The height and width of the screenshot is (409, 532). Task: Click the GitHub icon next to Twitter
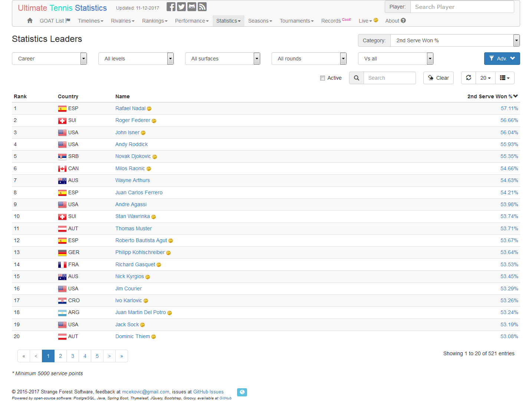click(x=191, y=6)
